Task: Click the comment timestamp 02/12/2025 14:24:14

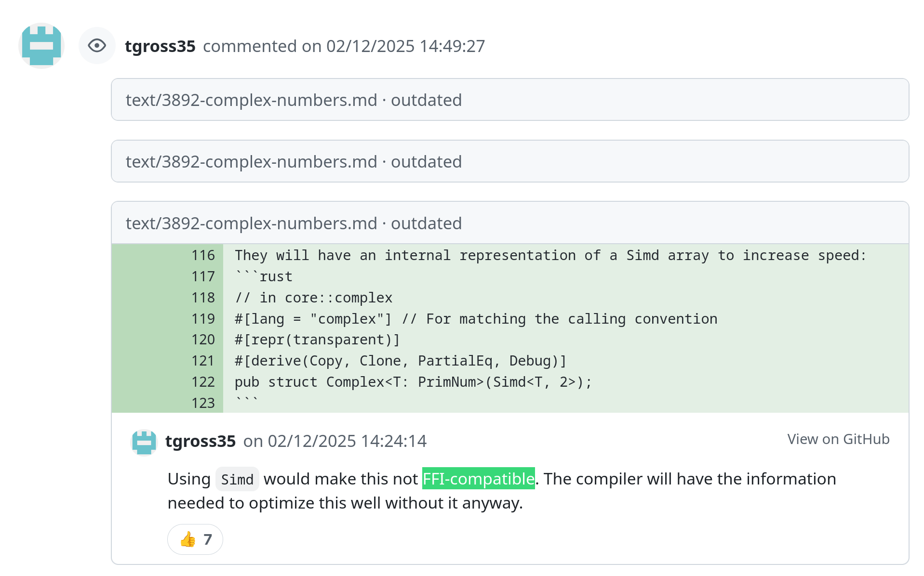Action: point(347,441)
